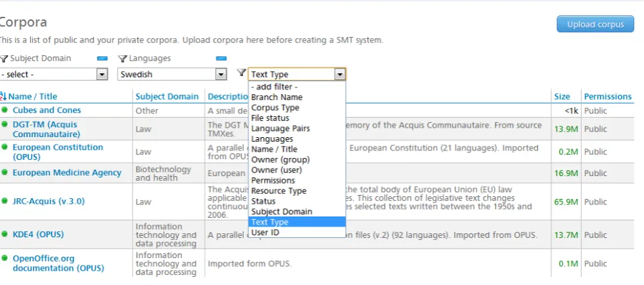Click the 65.9M size of JRC-Acquis
Image resolution: width=644 pixels, height=285 pixels.
pos(566,202)
